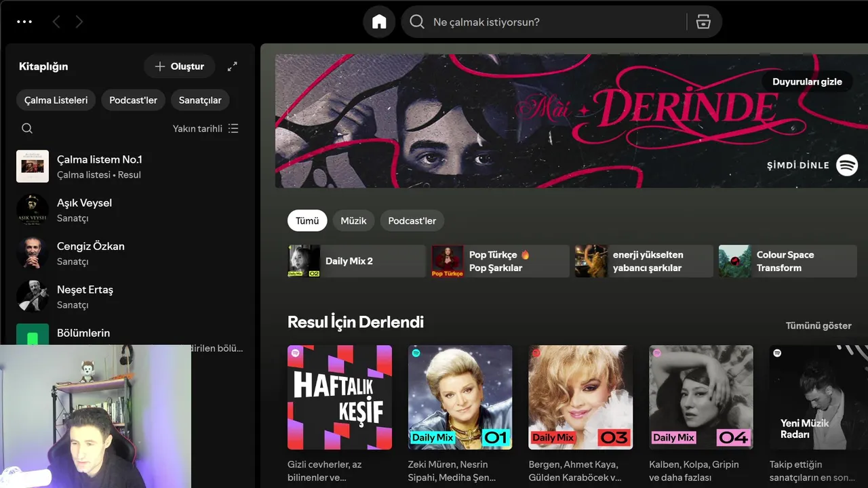Select Neşet Ertaş name in library
Viewport: 868px width, 488px height.
85,290
